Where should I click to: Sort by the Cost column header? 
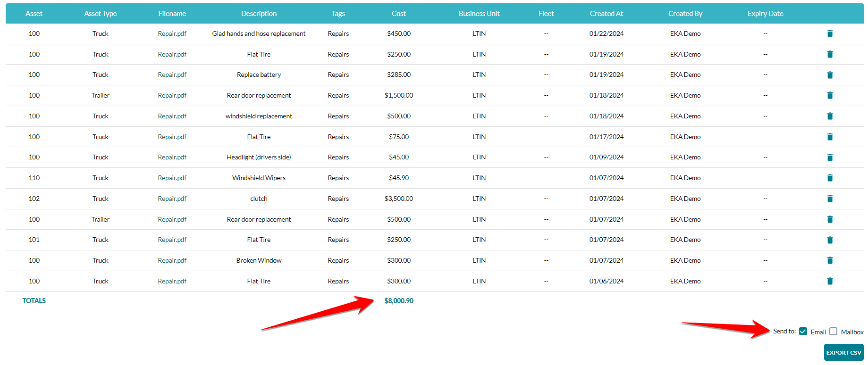click(x=399, y=14)
